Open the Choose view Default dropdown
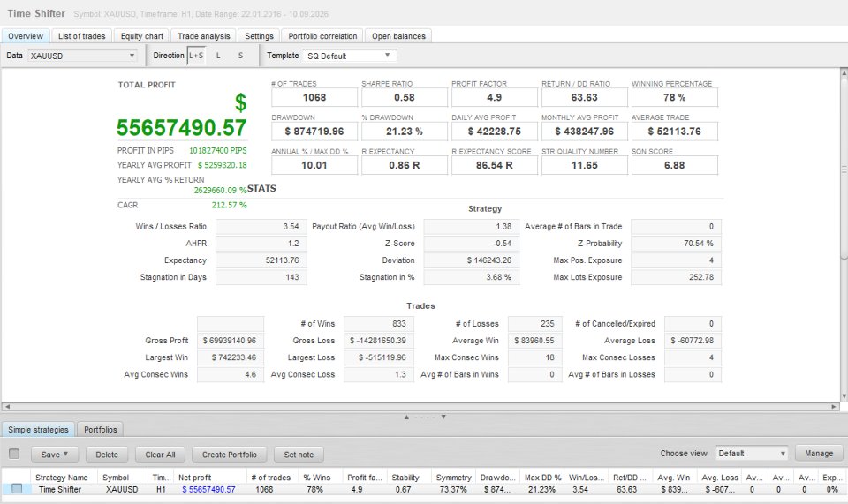This screenshot has height=504, width=848. pyautogui.click(x=751, y=453)
